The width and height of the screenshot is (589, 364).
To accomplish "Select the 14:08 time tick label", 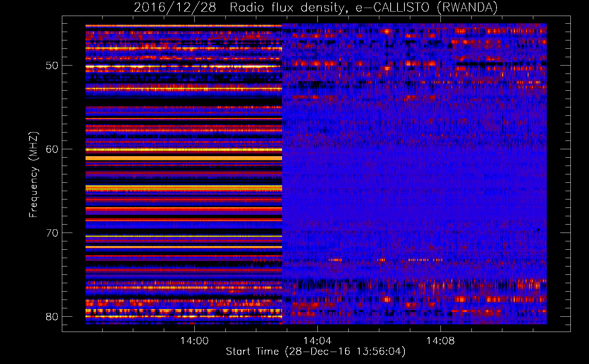I will [440, 341].
